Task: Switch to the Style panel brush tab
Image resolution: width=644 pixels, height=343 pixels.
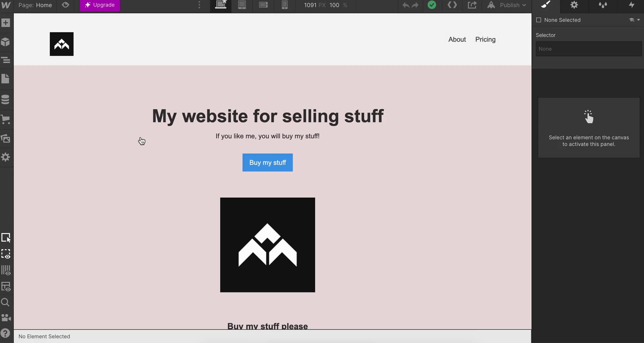Action: tap(546, 5)
